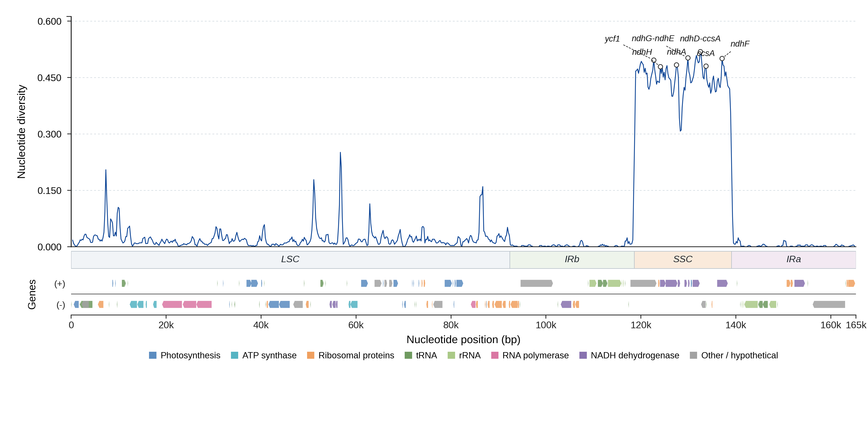Click the circle marker linked to ndhF

722,59
